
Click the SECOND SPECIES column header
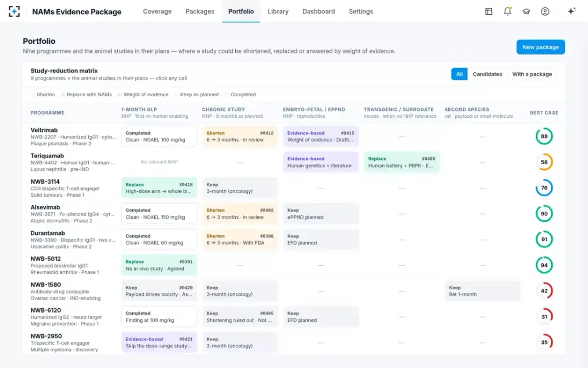pyautogui.click(x=467, y=109)
